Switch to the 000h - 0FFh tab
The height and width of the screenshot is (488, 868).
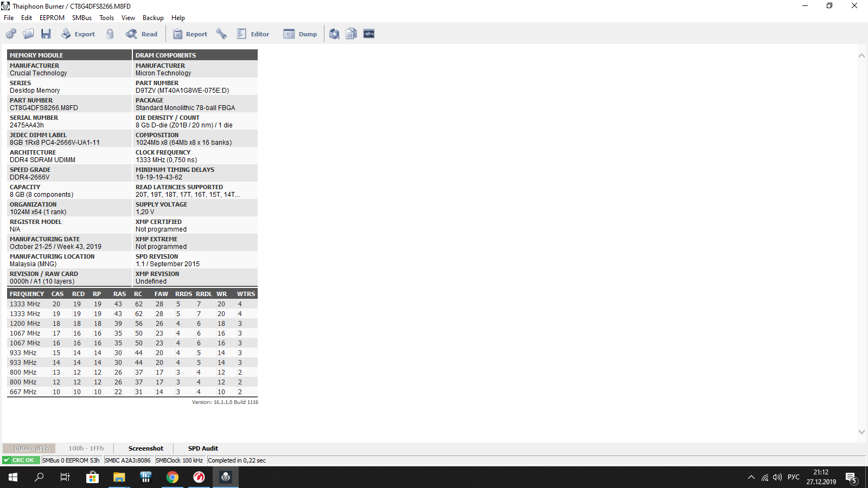30,448
